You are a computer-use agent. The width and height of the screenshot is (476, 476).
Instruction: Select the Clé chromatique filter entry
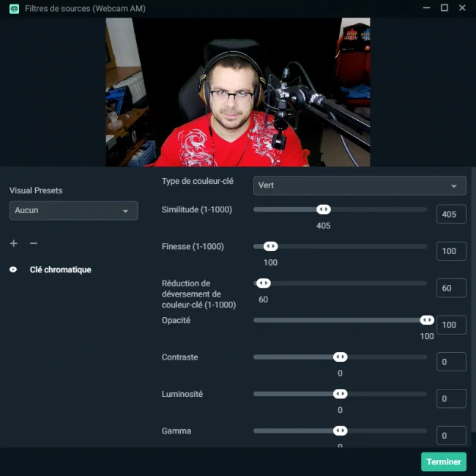tap(60, 269)
